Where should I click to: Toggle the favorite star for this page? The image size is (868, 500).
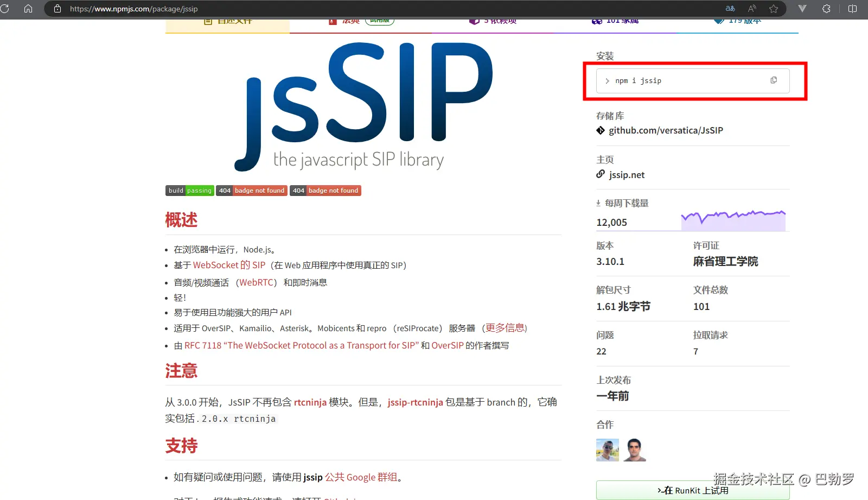click(774, 8)
